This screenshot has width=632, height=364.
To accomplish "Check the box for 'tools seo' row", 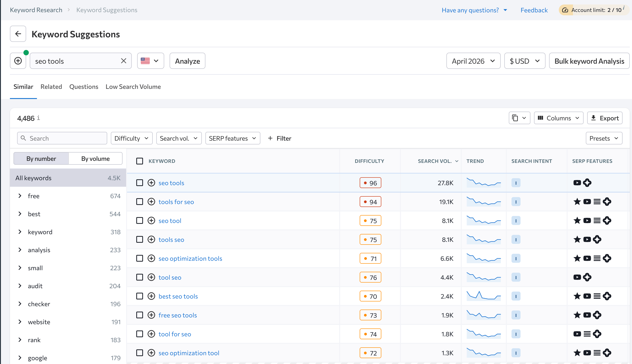I will pos(140,240).
